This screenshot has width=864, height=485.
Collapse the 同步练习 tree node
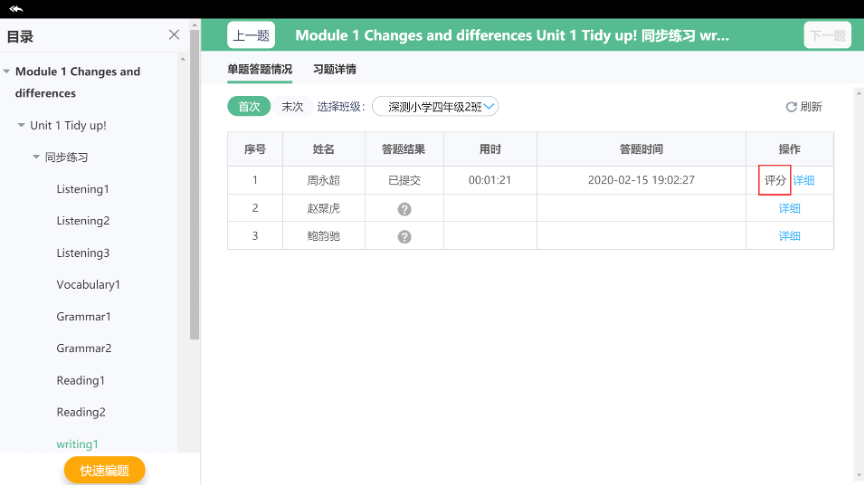[x=36, y=157]
